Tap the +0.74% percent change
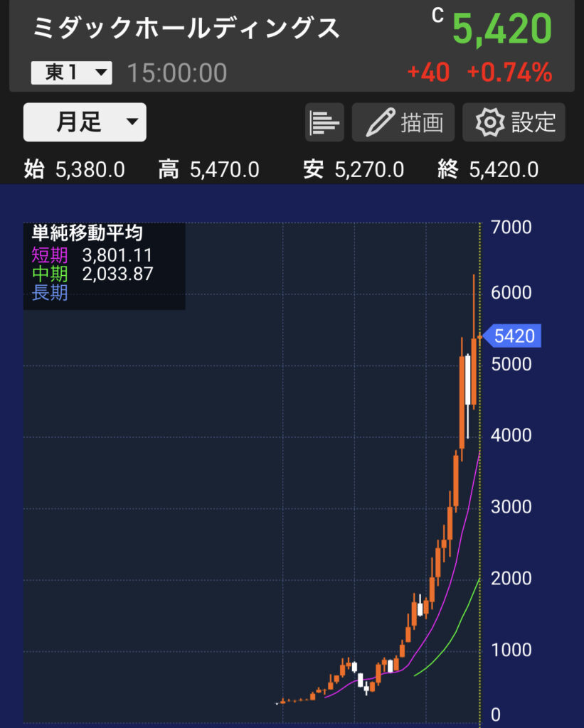This screenshot has width=584, height=728. point(509,73)
